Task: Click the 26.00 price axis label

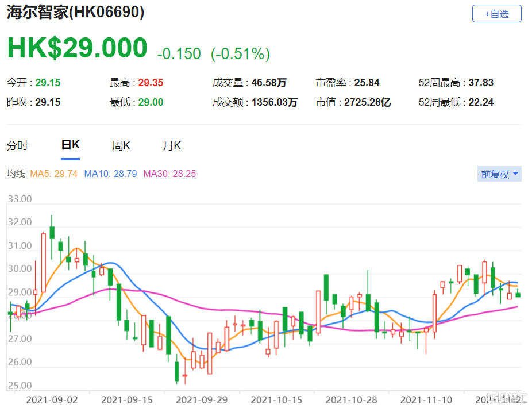Action: click(x=20, y=362)
